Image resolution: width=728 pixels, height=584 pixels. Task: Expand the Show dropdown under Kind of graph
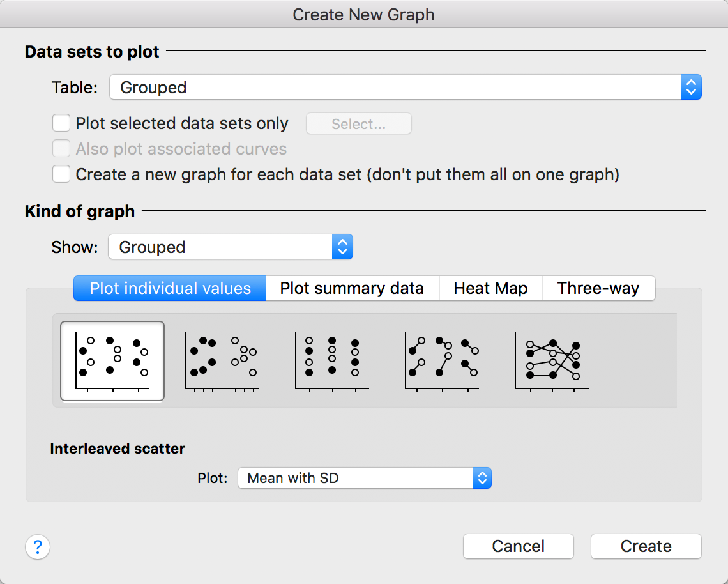click(230, 247)
